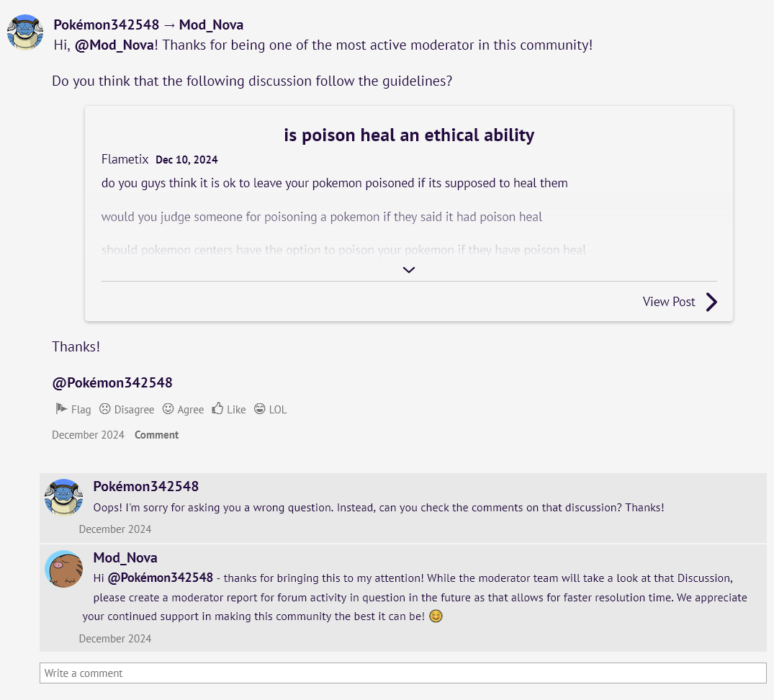Click the @Pokémon342548 mention in Mod_Nova's reply
Screen dimensions: 774x700
tap(160, 578)
